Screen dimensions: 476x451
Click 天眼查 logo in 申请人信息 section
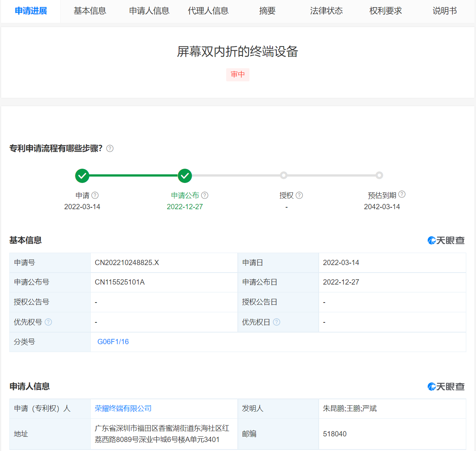[446, 387]
